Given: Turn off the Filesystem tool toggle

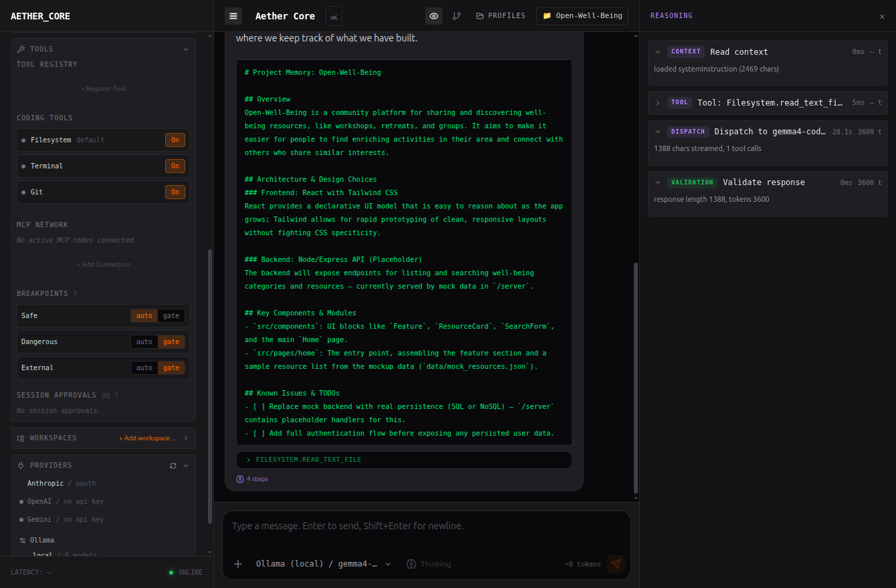Looking at the screenshot, I should click(x=175, y=140).
